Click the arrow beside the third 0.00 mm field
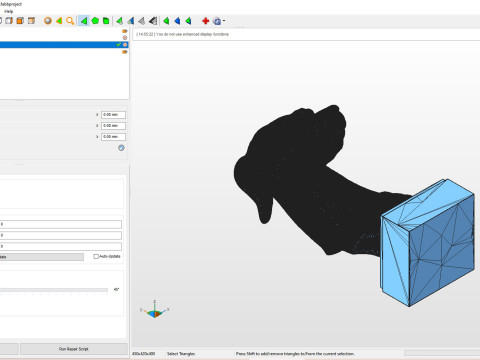The height and width of the screenshot is (360, 480). tap(97, 137)
